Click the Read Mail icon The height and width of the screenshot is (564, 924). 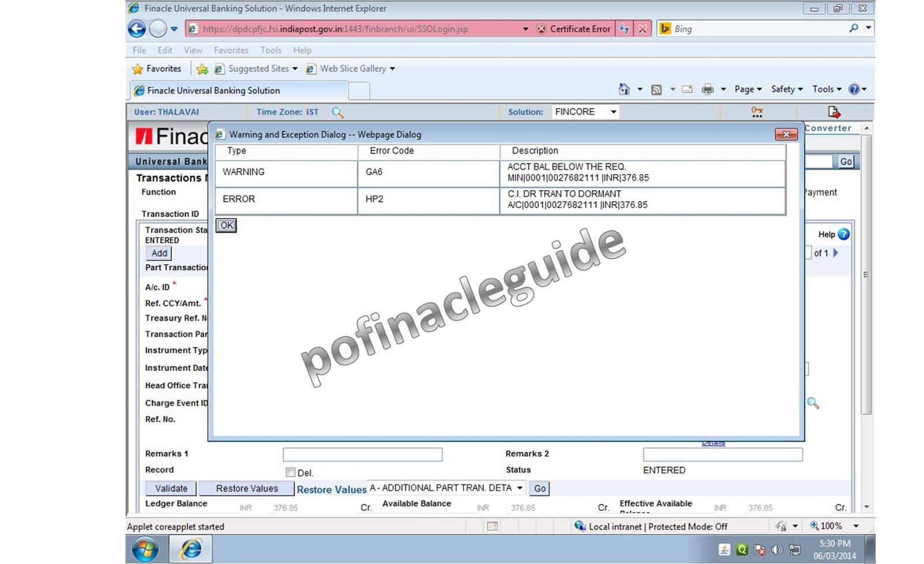687,89
